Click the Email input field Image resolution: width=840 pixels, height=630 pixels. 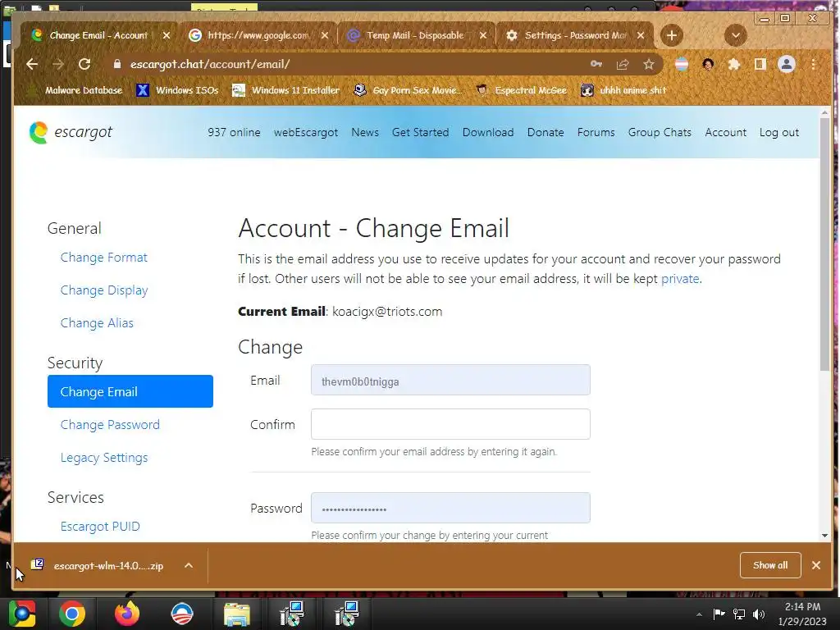click(x=450, y=381)
